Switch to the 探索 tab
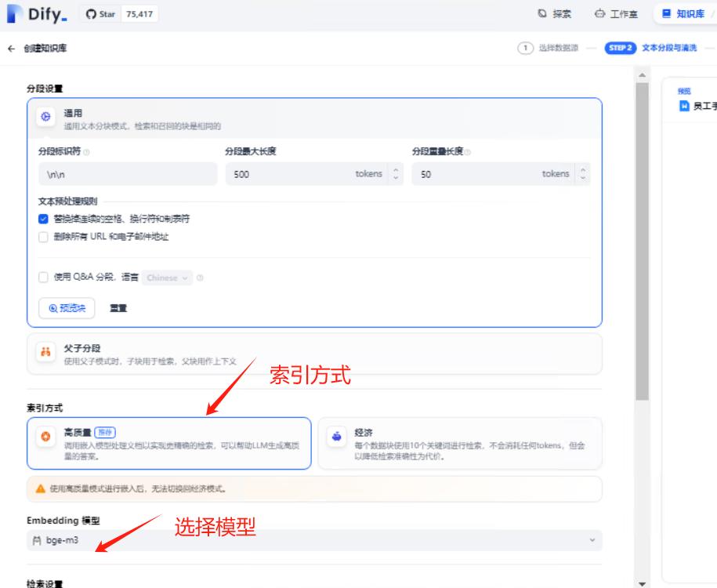 coord(554,14)
